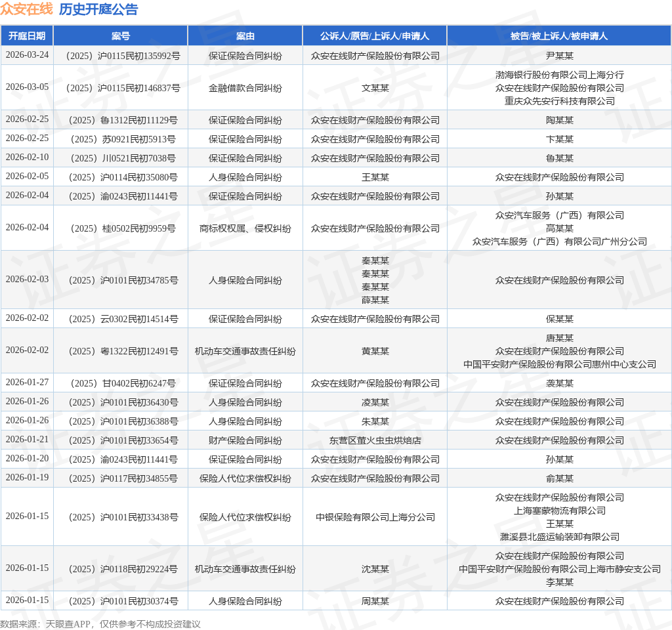
Task: Select case number 苏0921民初5913号
Action: [x=123, y=139]
